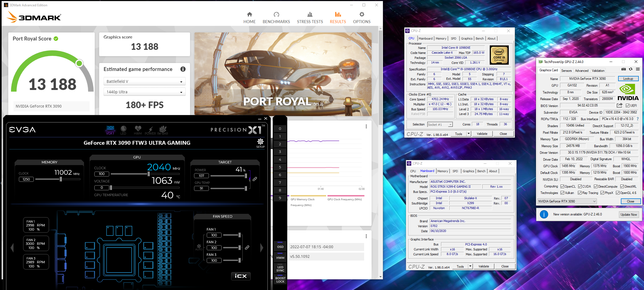The height and width of the screenshot is (290, 644).
Task: Adjust the GPU clock slider handle
Action: coord(149,174)
